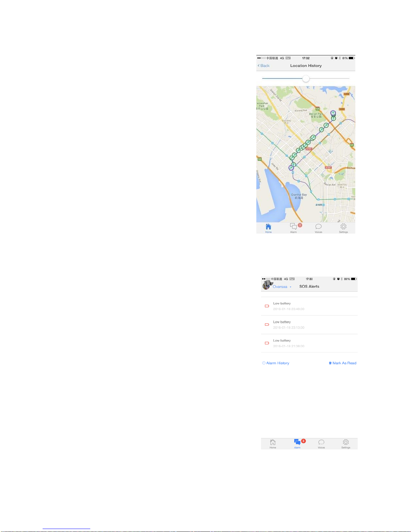The width and height of the screenshot is (411, 532).
Task: Select the purple start marker on map
Action: tap(291, 168)
